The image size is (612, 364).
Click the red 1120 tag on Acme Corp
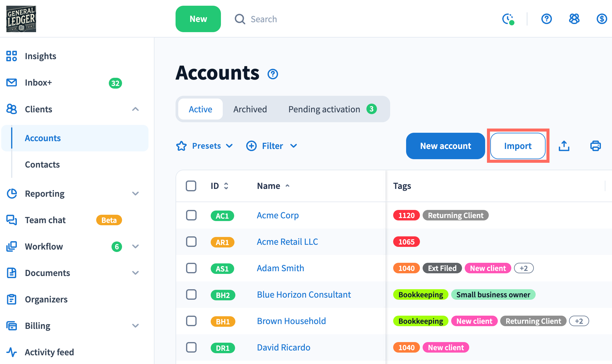[406, 215]
